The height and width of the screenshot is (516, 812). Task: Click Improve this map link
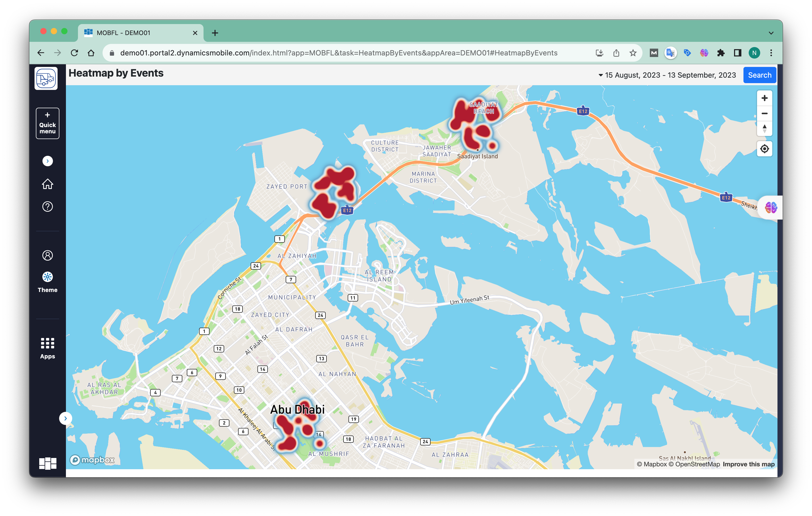(x=748, y=464)
